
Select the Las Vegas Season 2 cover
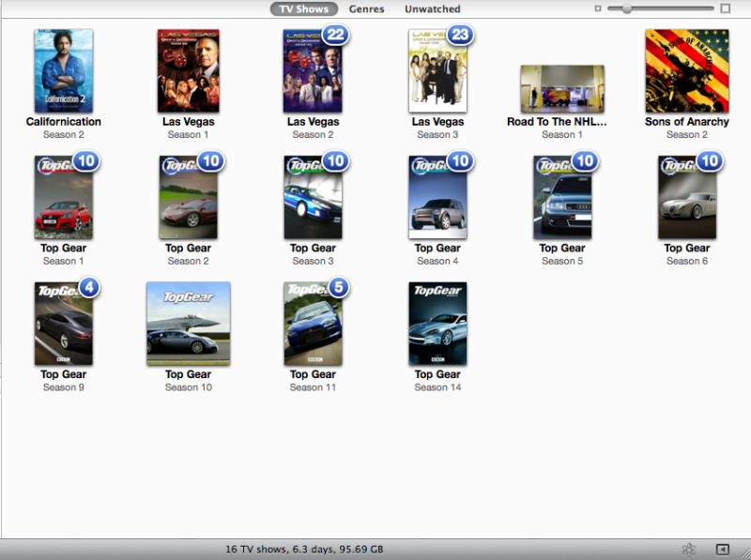(313, 71)
